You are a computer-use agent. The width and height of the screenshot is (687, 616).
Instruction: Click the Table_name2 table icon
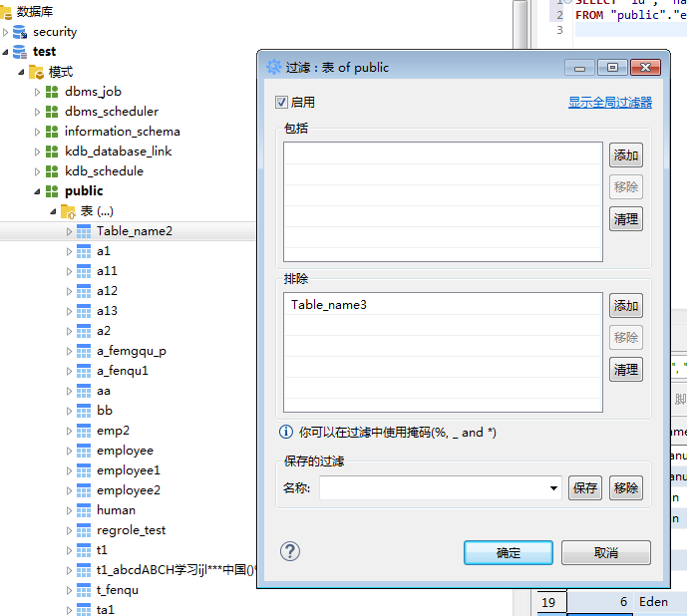(x=84, y=231)
